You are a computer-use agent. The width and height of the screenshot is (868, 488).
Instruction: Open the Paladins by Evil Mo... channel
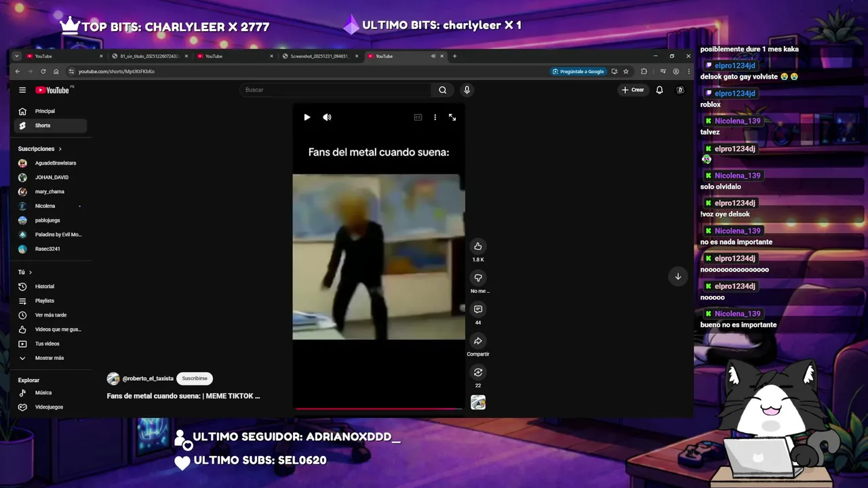click(x=50, y=235)
